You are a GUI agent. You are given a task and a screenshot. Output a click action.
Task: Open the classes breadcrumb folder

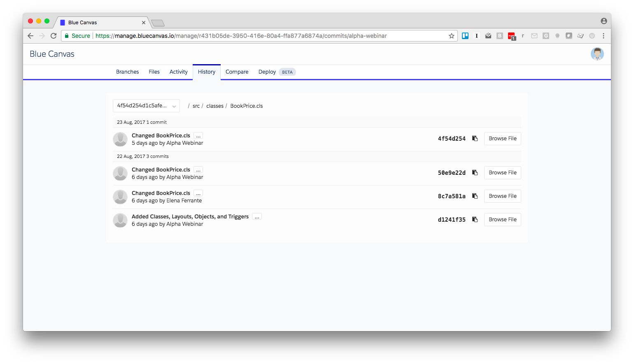215,106
